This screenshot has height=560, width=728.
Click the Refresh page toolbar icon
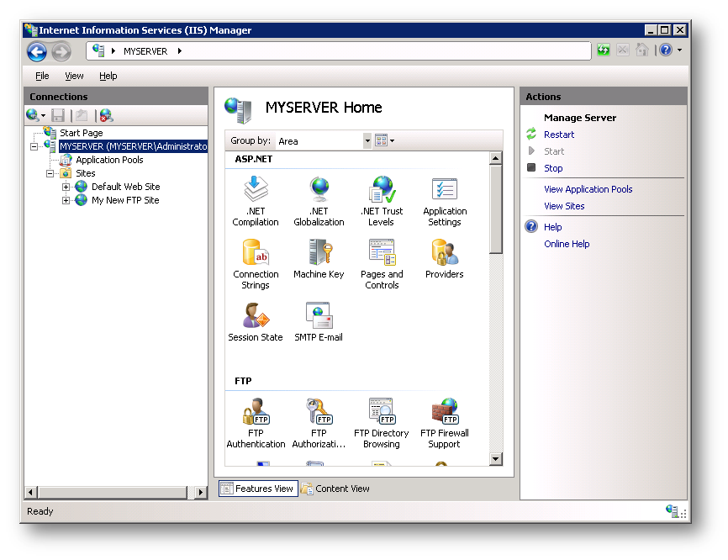coord(604,50)
